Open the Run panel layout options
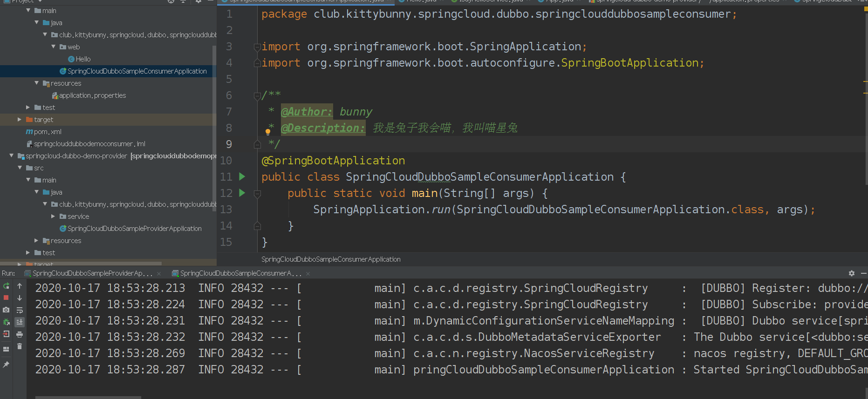Viewport: 868px width, 399px height. coord(6,349)
